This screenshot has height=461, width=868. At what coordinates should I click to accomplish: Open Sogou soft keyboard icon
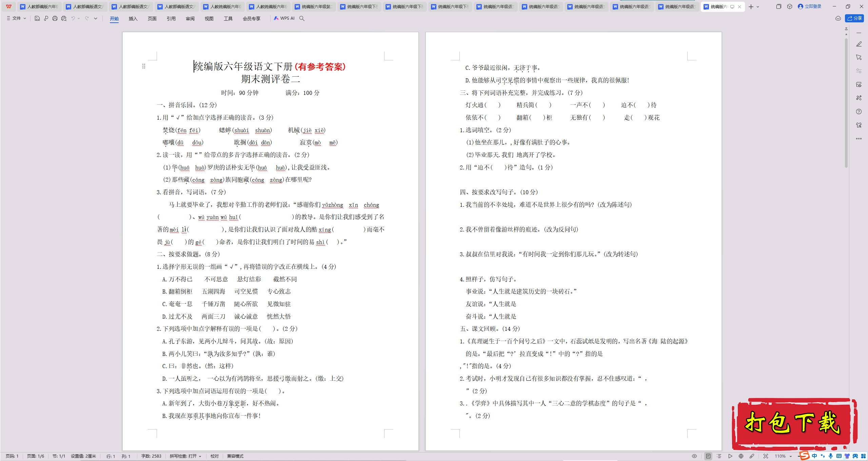(x=839, y=456)
